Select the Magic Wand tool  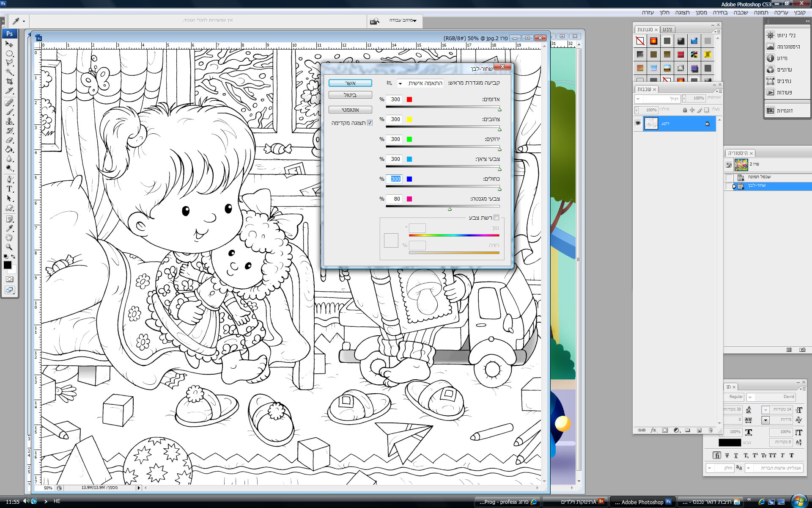click(9, 72)
